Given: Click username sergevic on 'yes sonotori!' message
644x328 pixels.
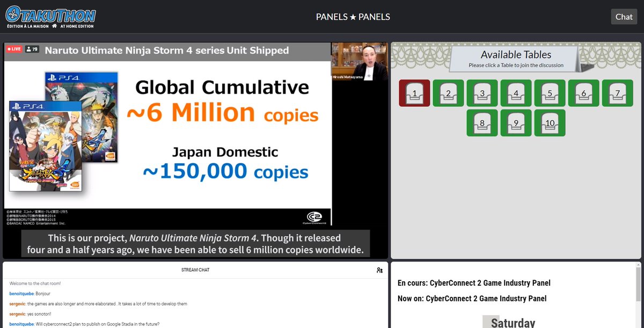Looking at the screenshot, I should click(18, 314).
